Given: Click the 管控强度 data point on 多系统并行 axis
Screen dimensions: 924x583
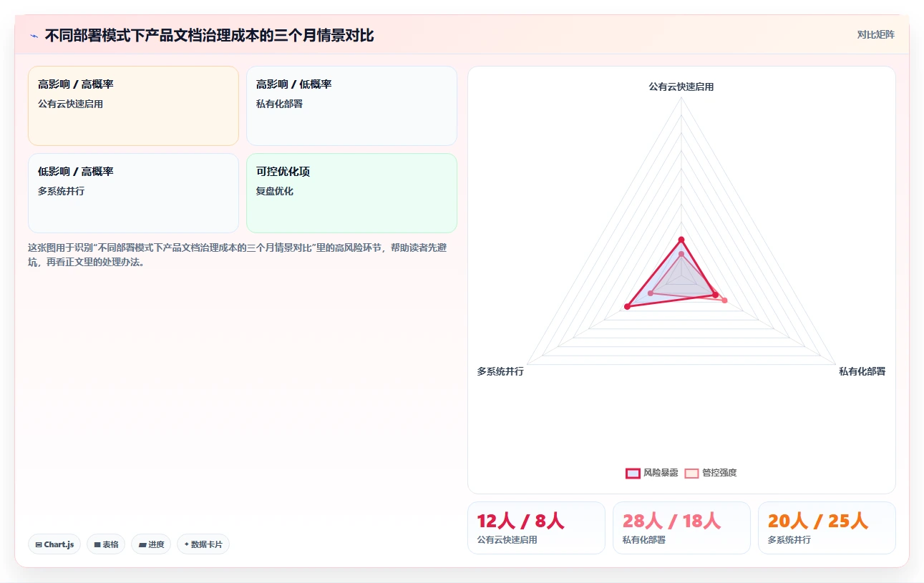Looking at the screenshot, I should 651,293.
